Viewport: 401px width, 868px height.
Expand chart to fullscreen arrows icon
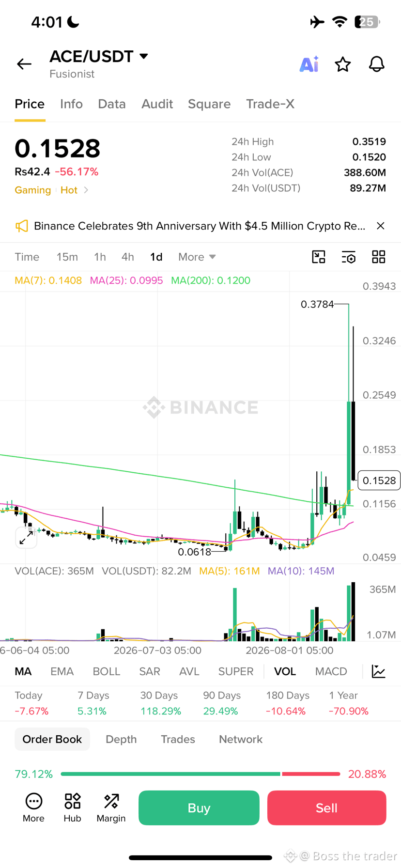pos(26,537)
